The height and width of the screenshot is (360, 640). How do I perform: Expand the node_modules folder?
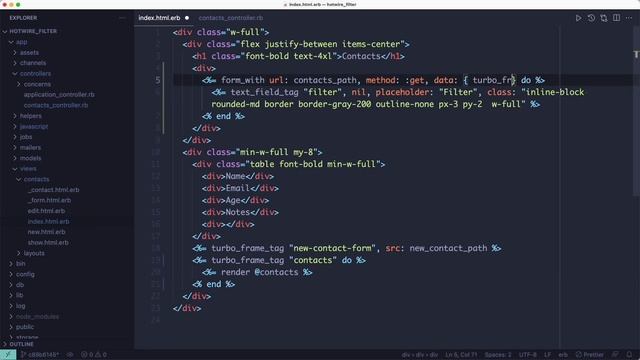37,316
